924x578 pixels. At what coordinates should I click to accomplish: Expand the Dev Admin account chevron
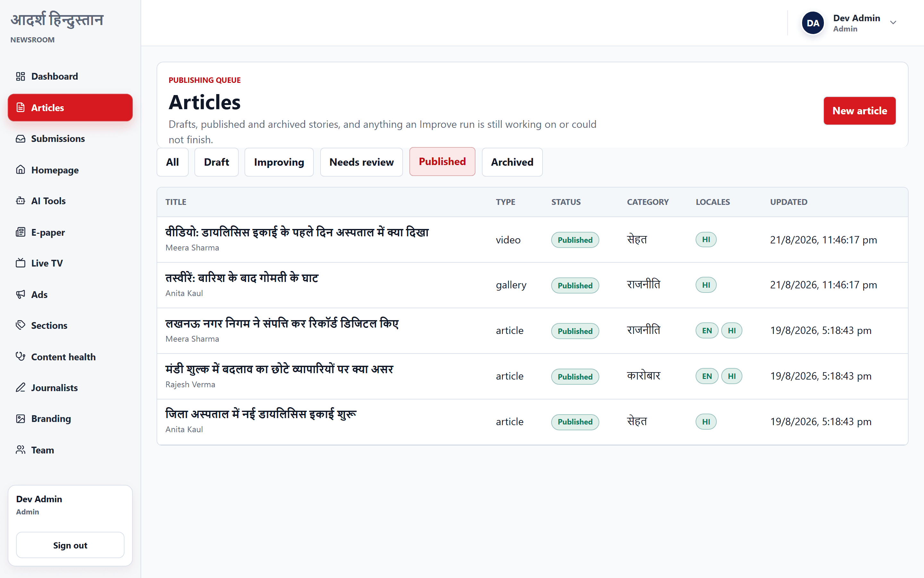tap(893, 22)
